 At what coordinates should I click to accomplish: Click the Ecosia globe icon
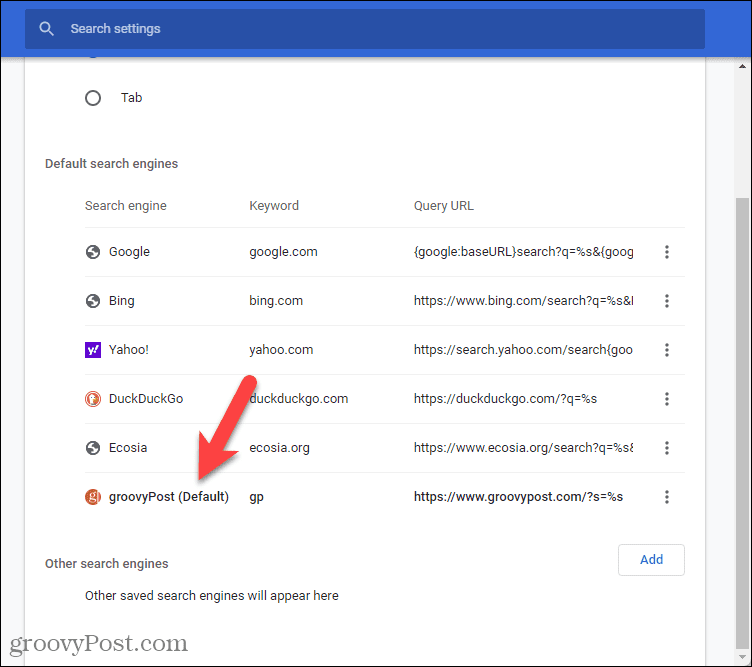[93, 447]
